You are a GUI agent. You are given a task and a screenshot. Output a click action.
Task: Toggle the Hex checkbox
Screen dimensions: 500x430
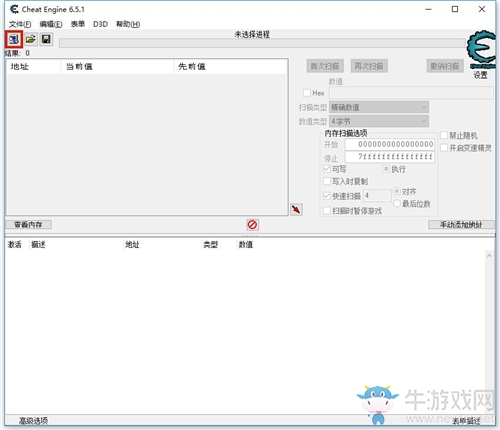click(307, 93)
